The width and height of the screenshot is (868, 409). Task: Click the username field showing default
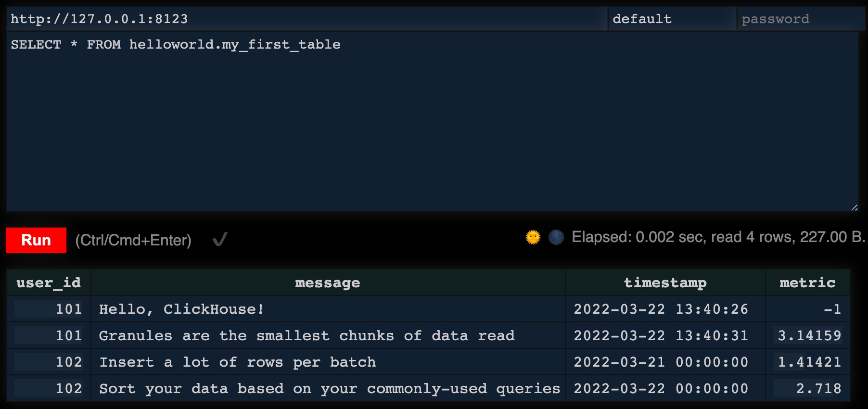[x=672, y=19]
